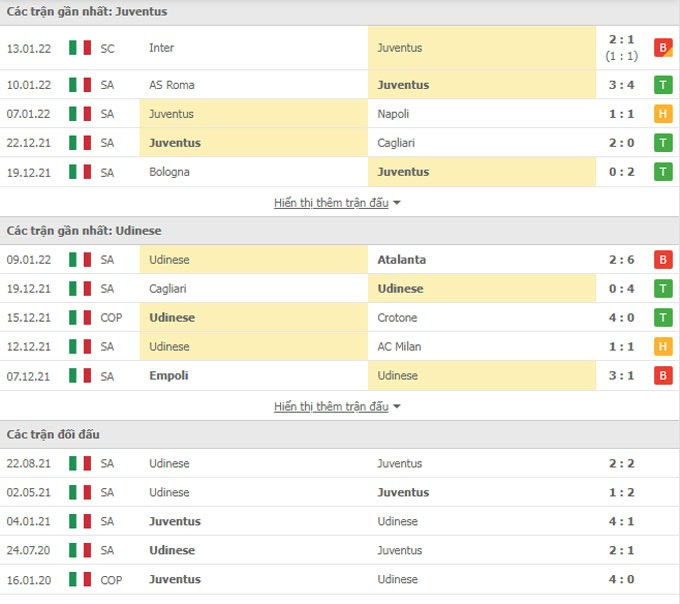Click the red B badge for Empoli vs Udinese
This screenshot has height=604, width=680.
tap(662, 376)
